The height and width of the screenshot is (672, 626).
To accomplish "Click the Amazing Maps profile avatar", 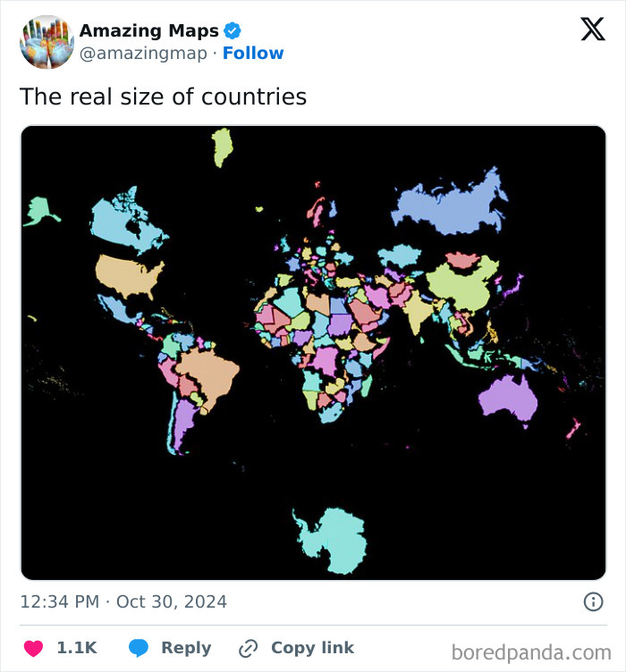I will pyautogui.click(x=47, y=42).
